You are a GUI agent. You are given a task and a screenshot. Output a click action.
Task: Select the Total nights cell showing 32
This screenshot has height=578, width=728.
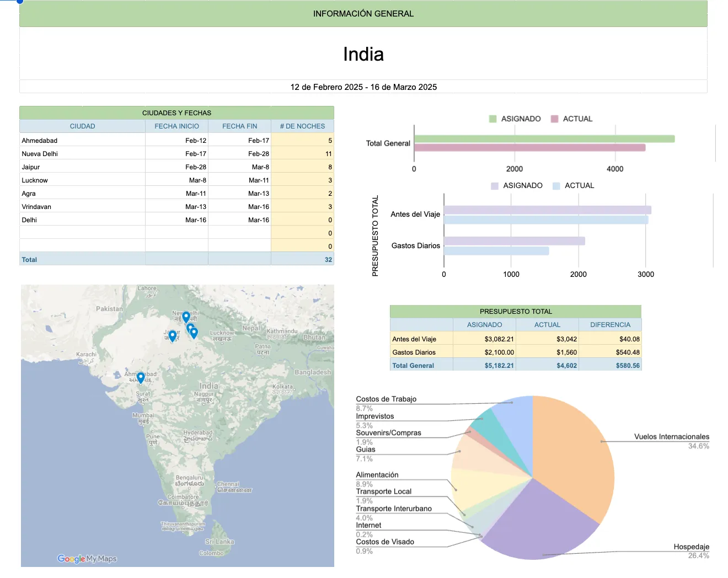click(302, 260)
